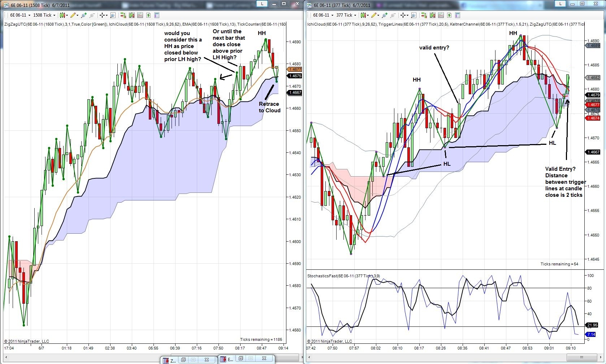Click the blue 7.14 stochastics value marker
This screenshot has width=606, height=364.
[x=591, y=334]
